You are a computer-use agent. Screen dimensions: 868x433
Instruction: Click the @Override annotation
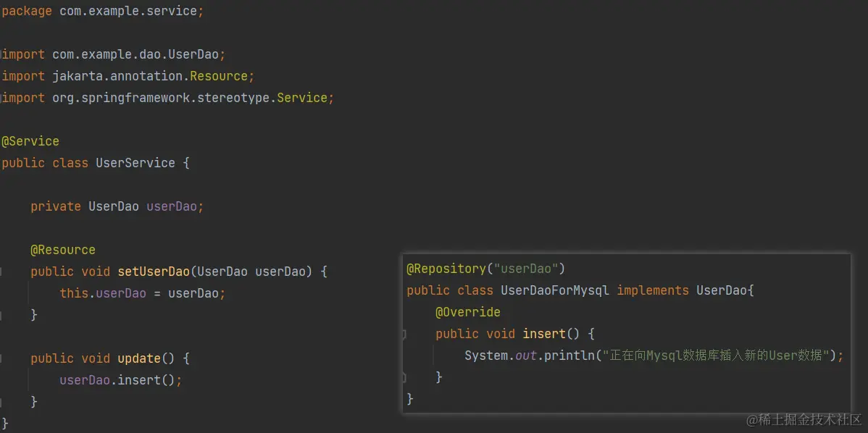(x=468, y=313)
